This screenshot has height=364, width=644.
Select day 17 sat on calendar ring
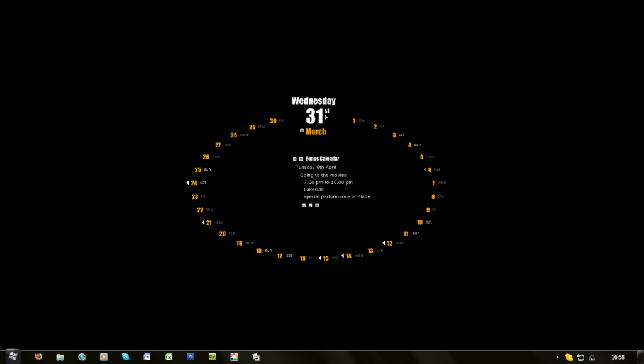(285, 256)
